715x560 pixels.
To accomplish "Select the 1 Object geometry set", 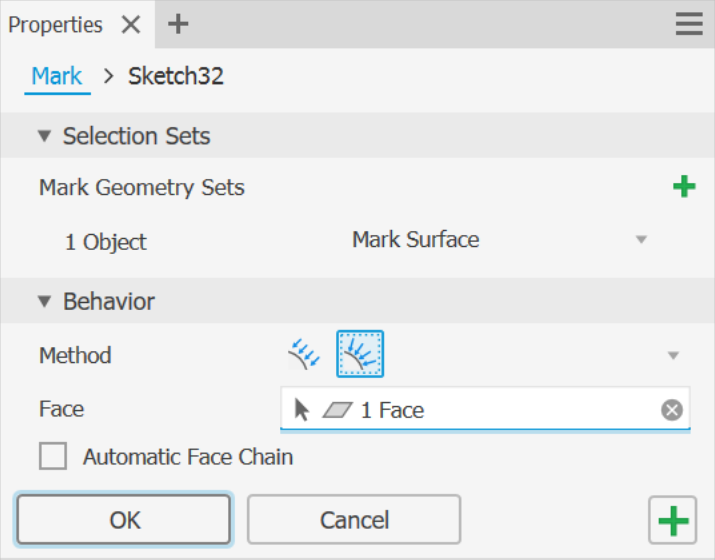I will click(106, 242).
